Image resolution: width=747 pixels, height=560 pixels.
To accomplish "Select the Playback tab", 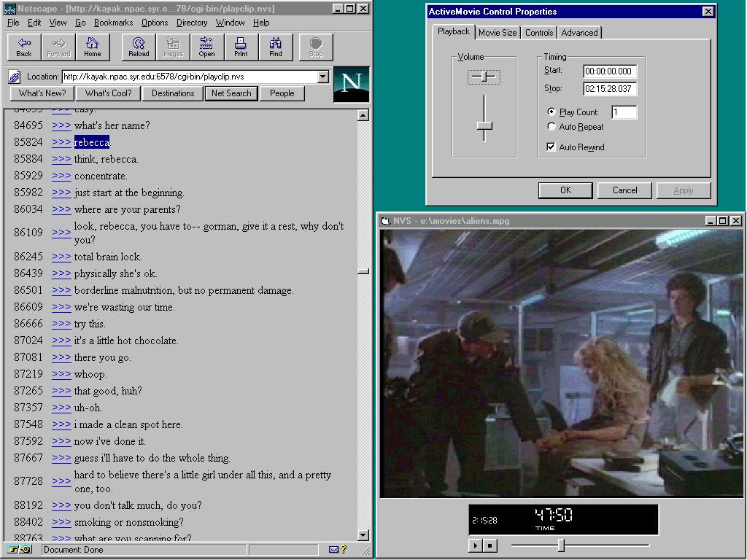I will [454, 31].
